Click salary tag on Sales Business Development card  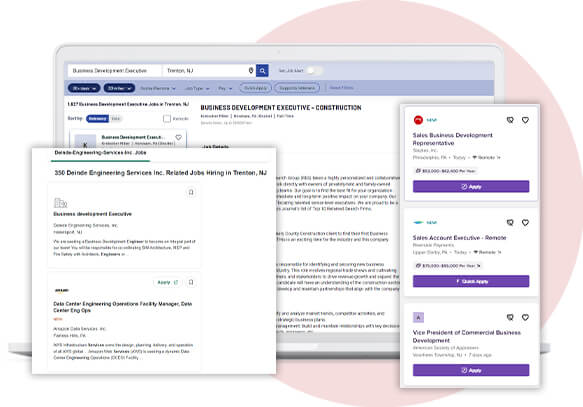(x=445, y=171)
